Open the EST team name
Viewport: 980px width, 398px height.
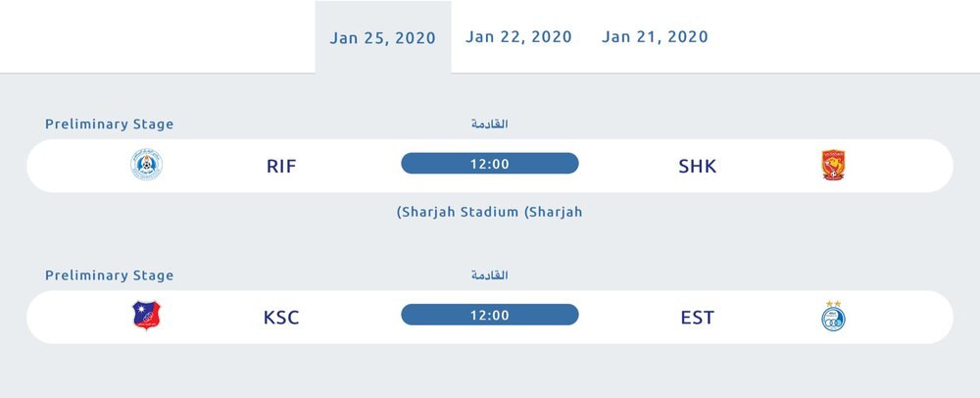point(698,318)
